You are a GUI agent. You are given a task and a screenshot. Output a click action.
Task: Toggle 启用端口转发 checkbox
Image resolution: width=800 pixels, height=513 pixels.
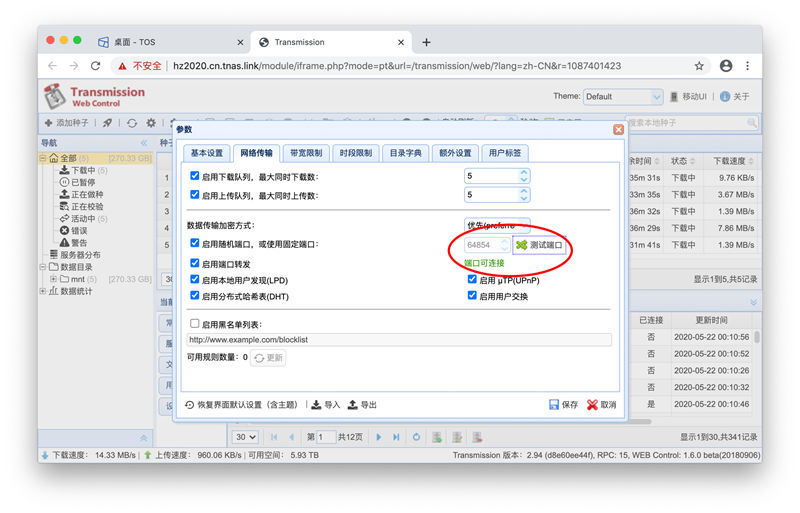[x=194, y=263]
